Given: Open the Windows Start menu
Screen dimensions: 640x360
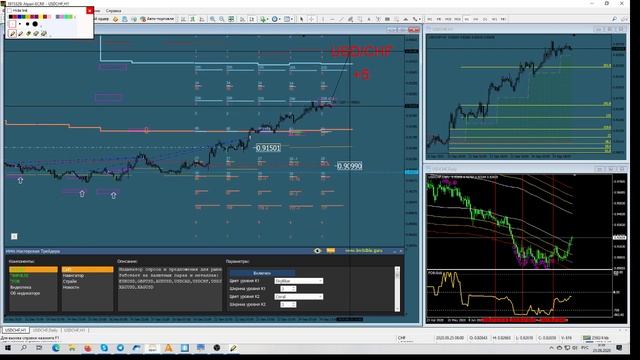Looking at the screenshot, I should coord(8,348).
